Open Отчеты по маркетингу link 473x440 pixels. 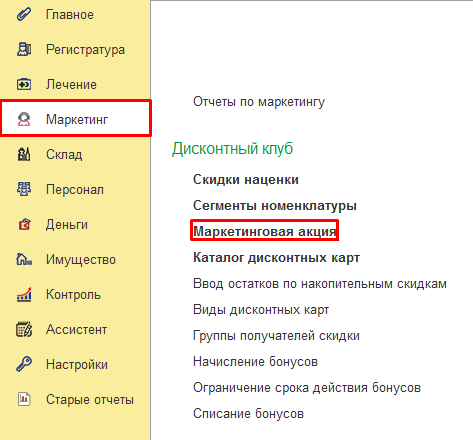[259, 102]
